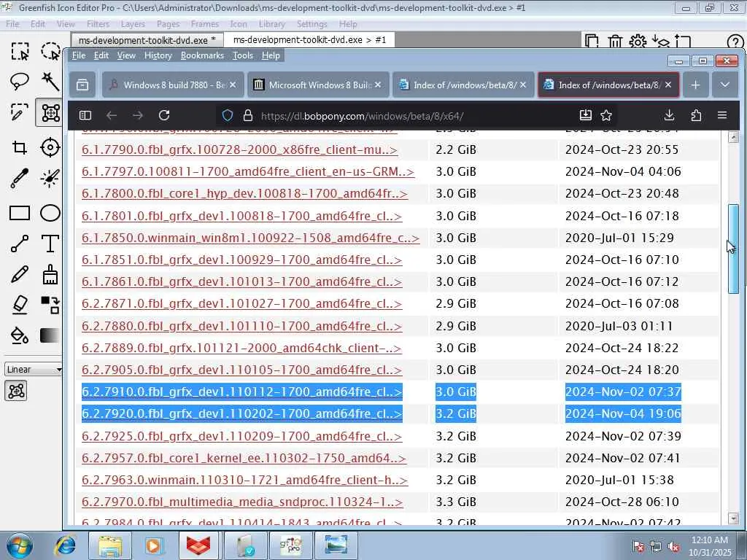The image size is (747, 560).
Task: Select the Pencil drawing tool
Action: pos(20,274)
